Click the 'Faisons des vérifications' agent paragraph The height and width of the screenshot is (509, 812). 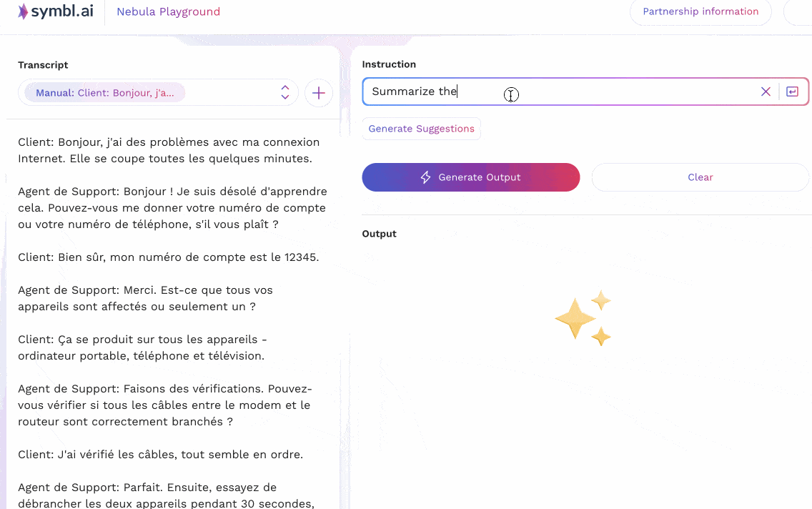click(x=164, y=405)
